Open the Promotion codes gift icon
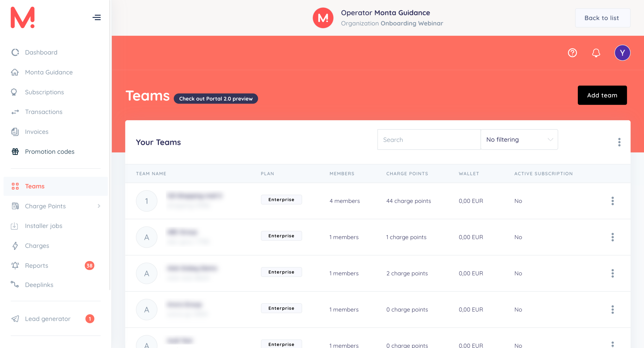 (x=15, y=152)
